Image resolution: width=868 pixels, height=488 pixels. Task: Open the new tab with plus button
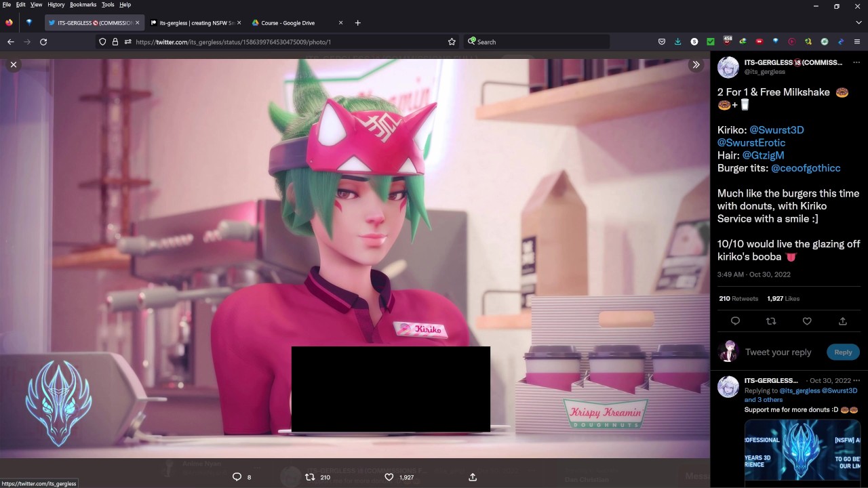[x=357, y=23]
